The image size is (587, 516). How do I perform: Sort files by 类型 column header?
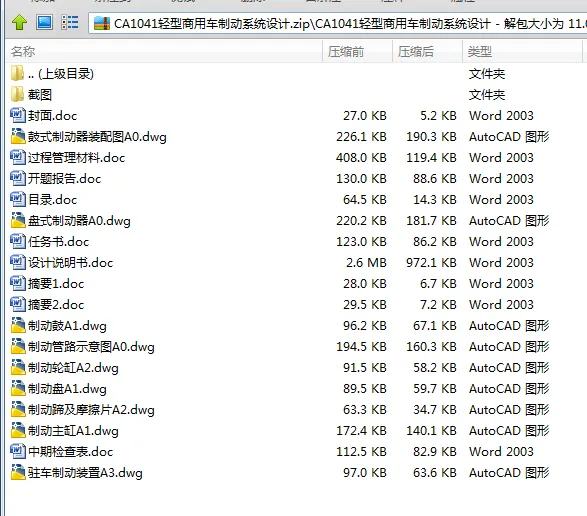pyautogui.click(x=522, y=51)
